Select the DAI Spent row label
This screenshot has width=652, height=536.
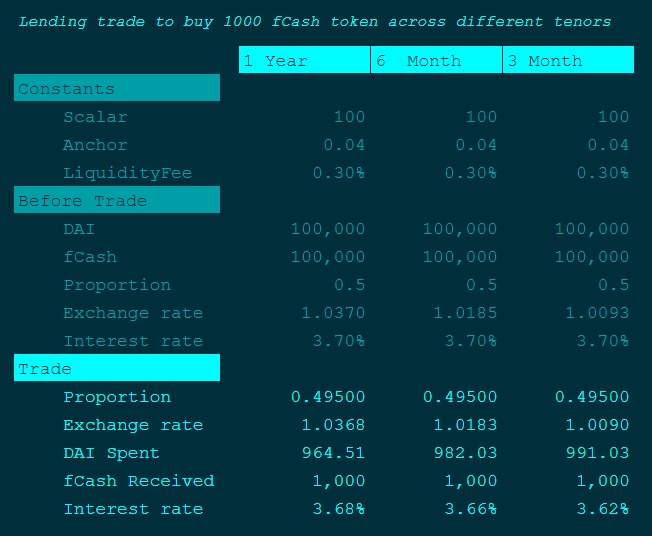point(111,453)
